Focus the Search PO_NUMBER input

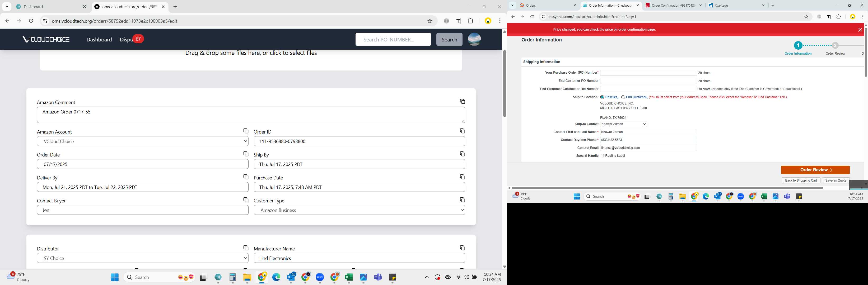click(x=393, y=39)
